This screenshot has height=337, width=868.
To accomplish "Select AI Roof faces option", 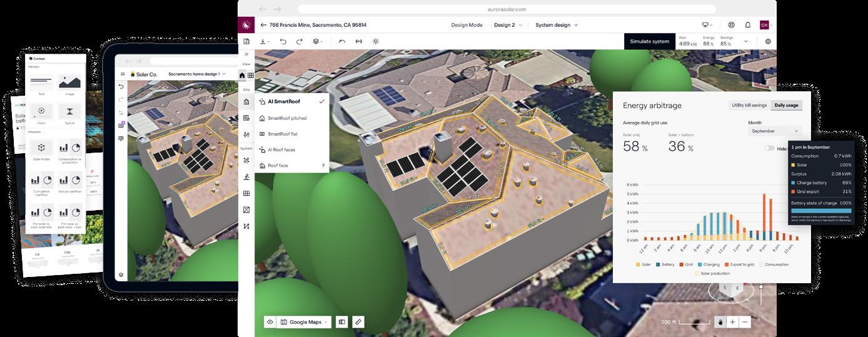I will point(292,149).
